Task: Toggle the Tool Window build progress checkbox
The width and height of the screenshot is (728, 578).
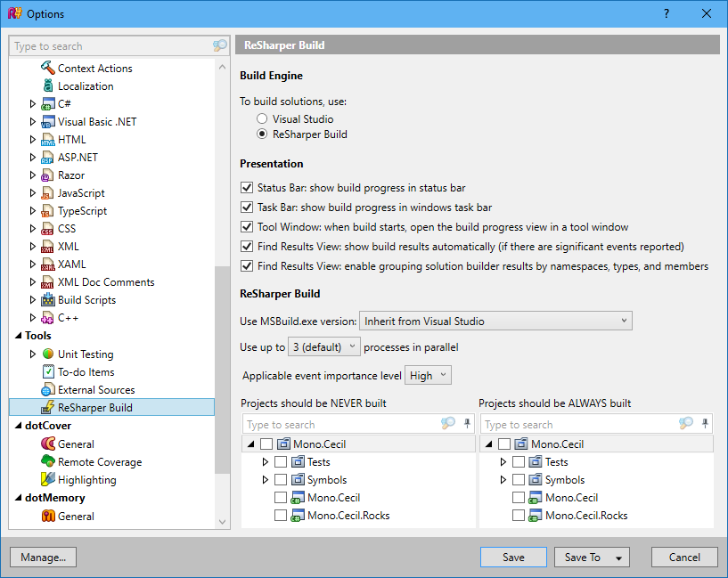Action: click(x=247, y=227)
